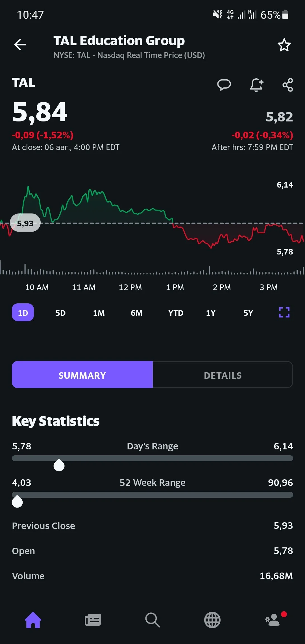Tap the back arrow icon
Screen dimensions: 305x644
tap(20, 45)
